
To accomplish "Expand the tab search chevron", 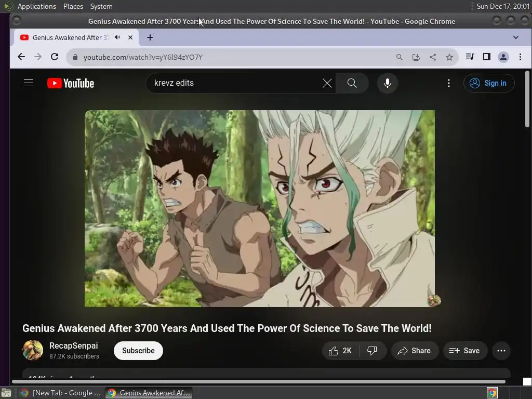I will pos(516,37).
